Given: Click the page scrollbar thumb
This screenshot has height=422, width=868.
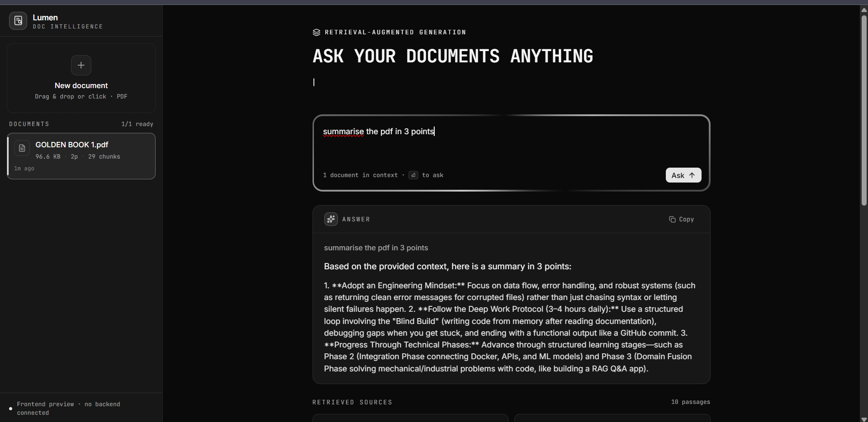Looking at the screenshot, I should (864, 110).
